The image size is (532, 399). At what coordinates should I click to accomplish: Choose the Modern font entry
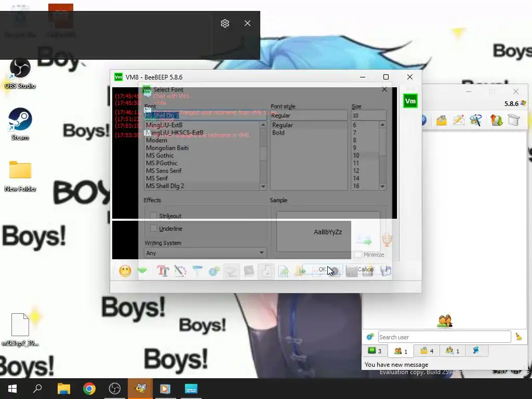click(x=156, y=140)
